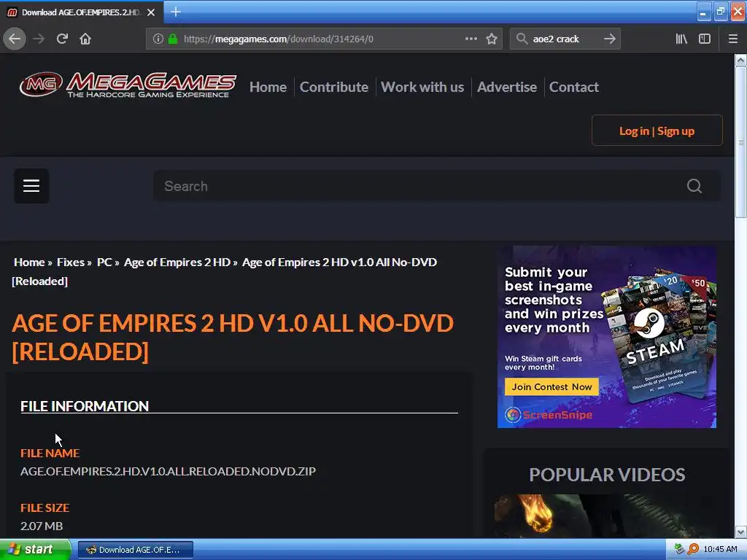Screen dimensions: 747x560
Task: Click the FILE INFORMATION heading
Action: point(85,406)
